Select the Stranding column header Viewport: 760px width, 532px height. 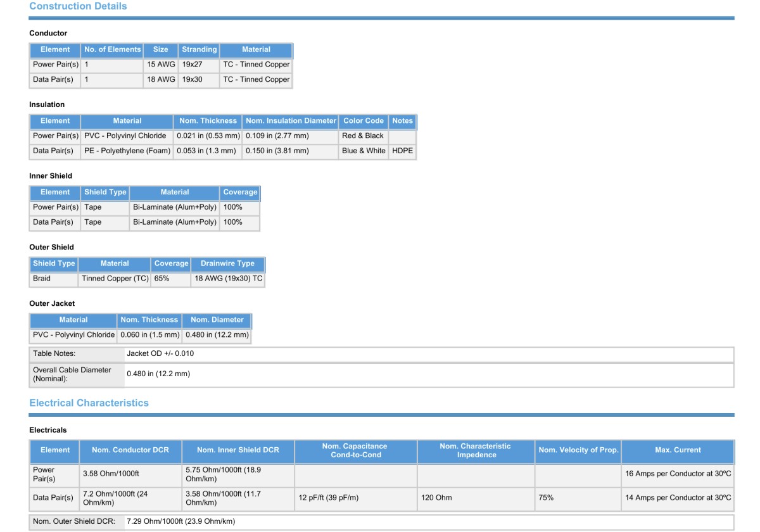(199, 49)
